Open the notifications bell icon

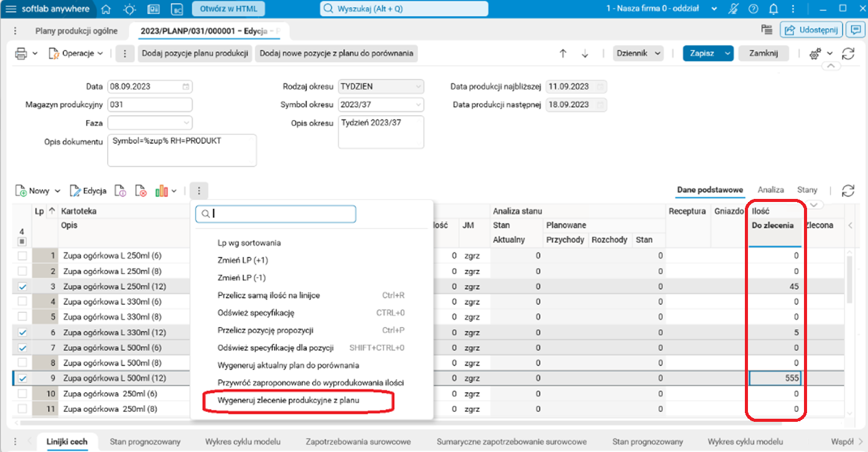point(774,9)
